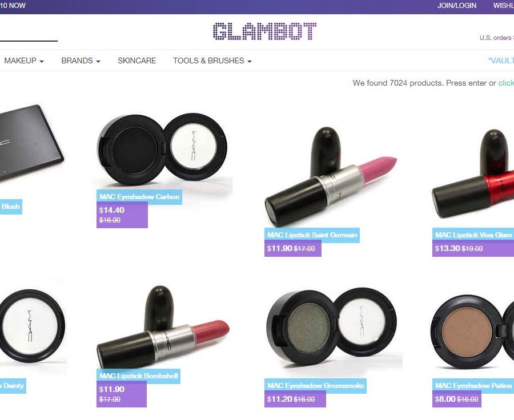Open the pink Saint Germain lipstick image
This screenshot has height=420, width=514.
[x=331, y=177]
